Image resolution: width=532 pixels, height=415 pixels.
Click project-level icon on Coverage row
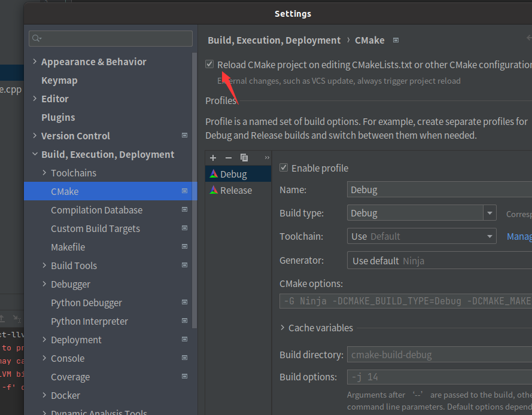[x=184, y=376]
